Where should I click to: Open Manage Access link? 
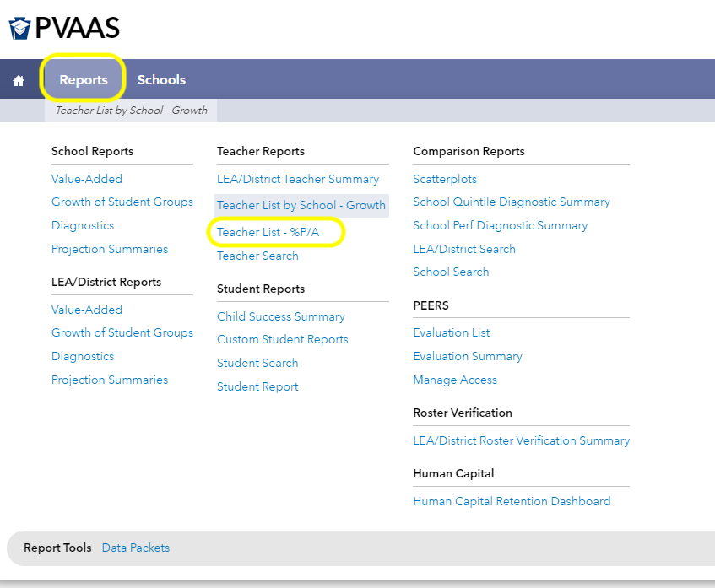pyautogui.click(x=455, y=380)
